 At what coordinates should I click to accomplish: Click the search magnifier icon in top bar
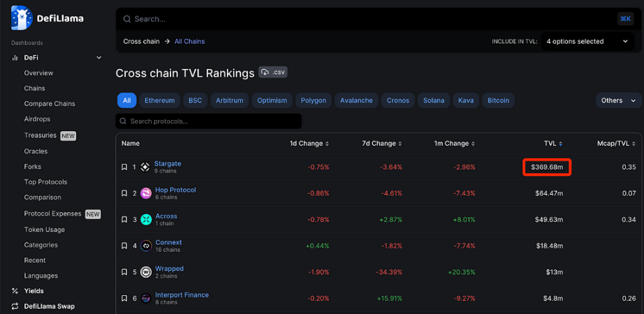click(127, 19)
